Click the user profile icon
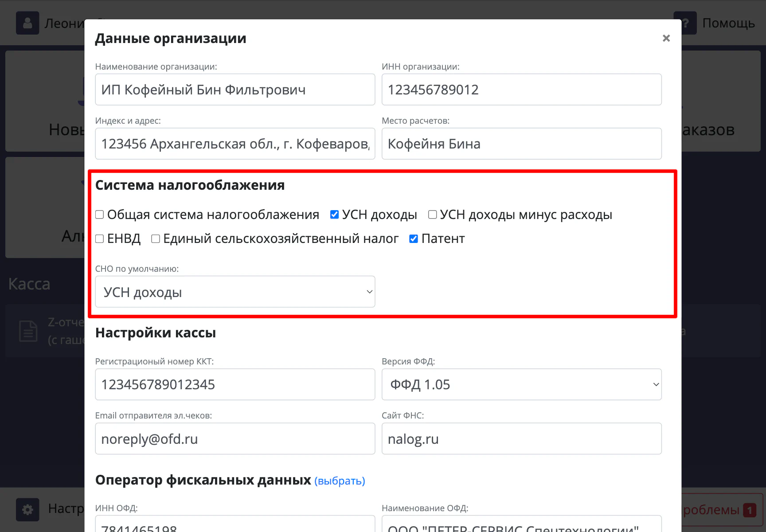The image size is (766, 532). (x=27, y=23)
